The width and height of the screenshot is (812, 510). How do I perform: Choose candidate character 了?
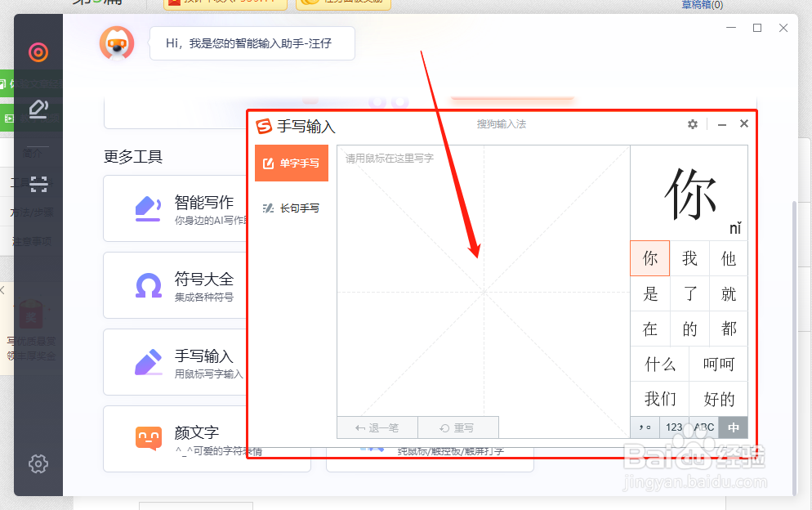click(x=689, y=293)
